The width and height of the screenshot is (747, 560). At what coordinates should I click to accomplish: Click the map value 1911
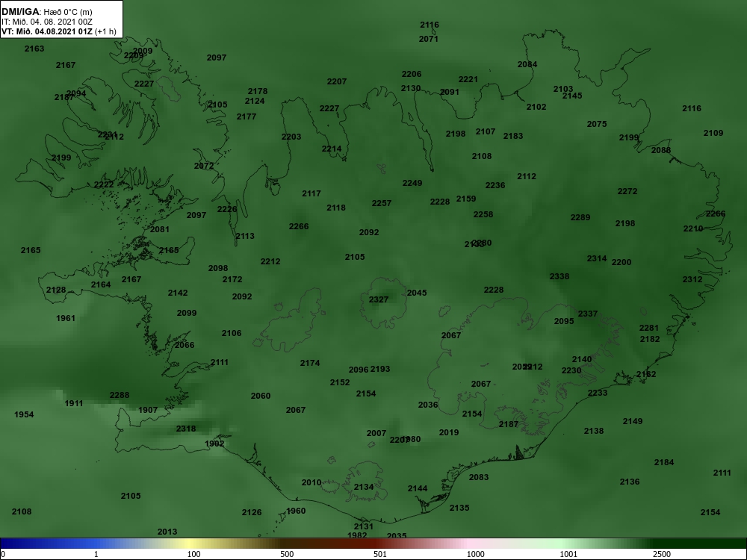(x=74, y=403)
